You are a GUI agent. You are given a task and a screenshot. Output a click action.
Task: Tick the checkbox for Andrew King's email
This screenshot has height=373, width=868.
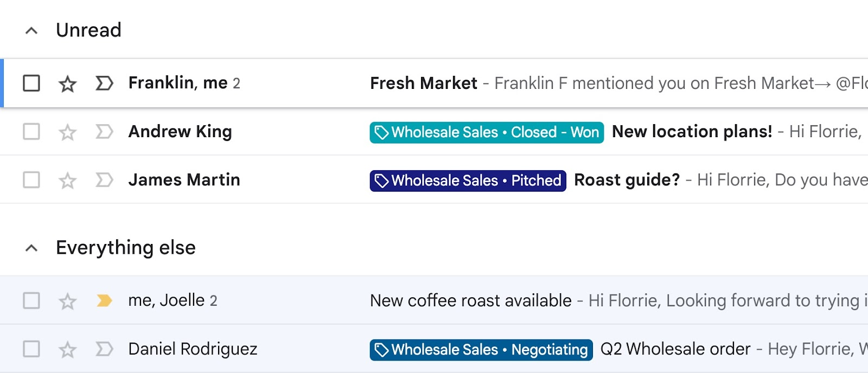click(31, 132)
